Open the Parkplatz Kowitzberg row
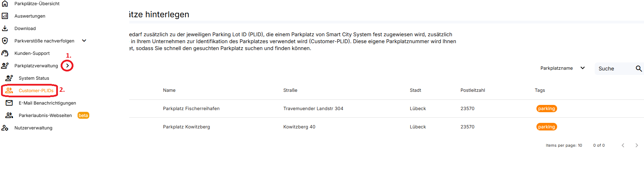The height and width of the screenshot is (185, 644). [186, 127]
